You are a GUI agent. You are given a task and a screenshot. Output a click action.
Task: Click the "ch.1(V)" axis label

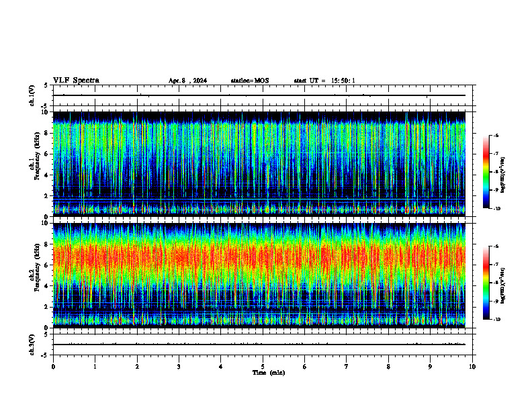(x=32, y=95)
